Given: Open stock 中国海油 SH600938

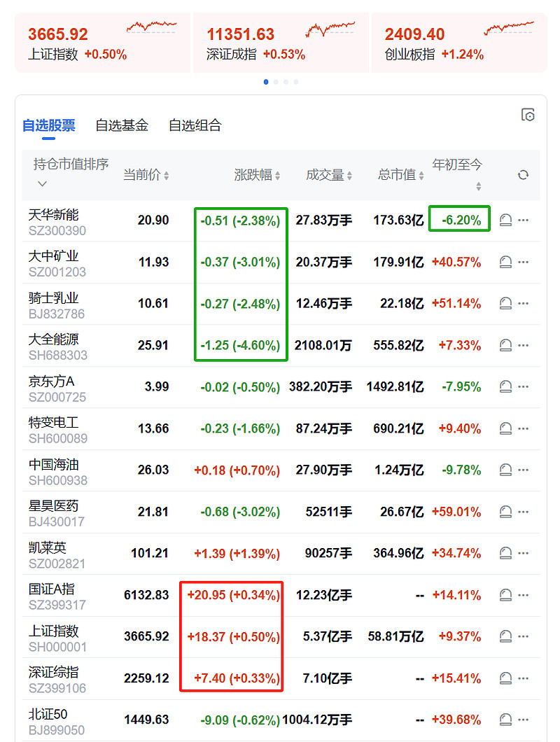Looking at the screenshot, I should 58,472.
